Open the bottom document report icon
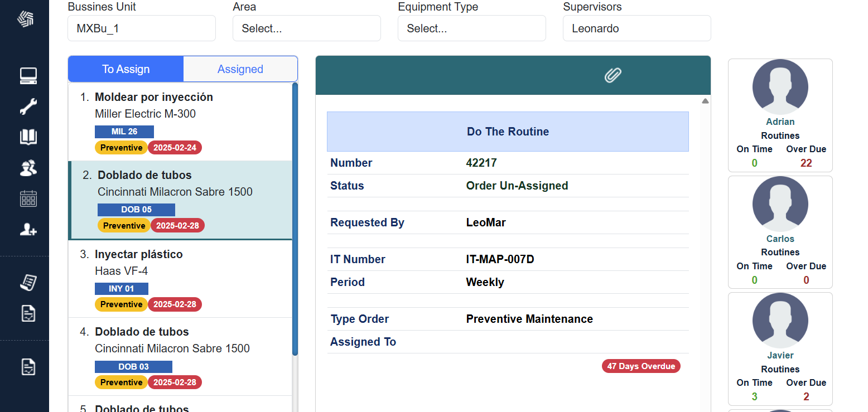The image size is (868, 412). pos(28,366)
